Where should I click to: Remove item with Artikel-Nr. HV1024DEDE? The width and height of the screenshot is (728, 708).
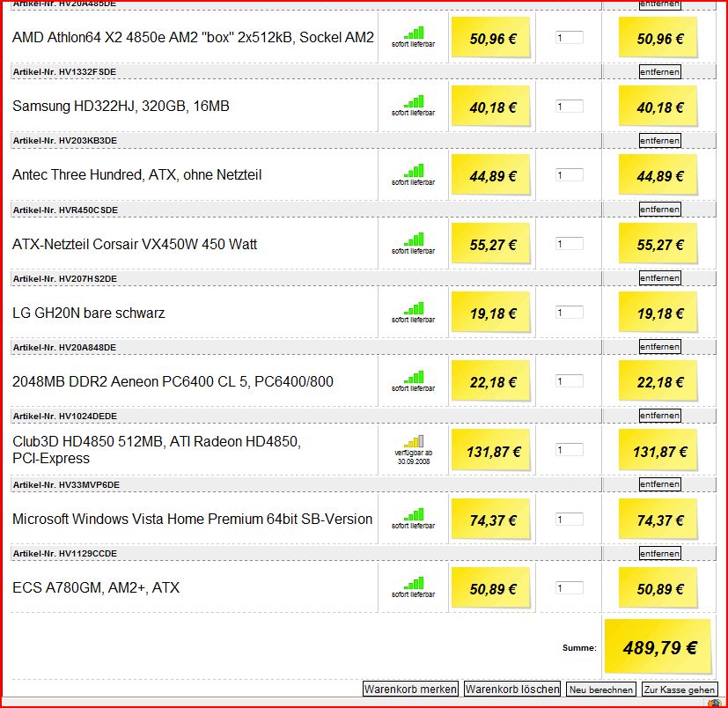tap(659, 416)
